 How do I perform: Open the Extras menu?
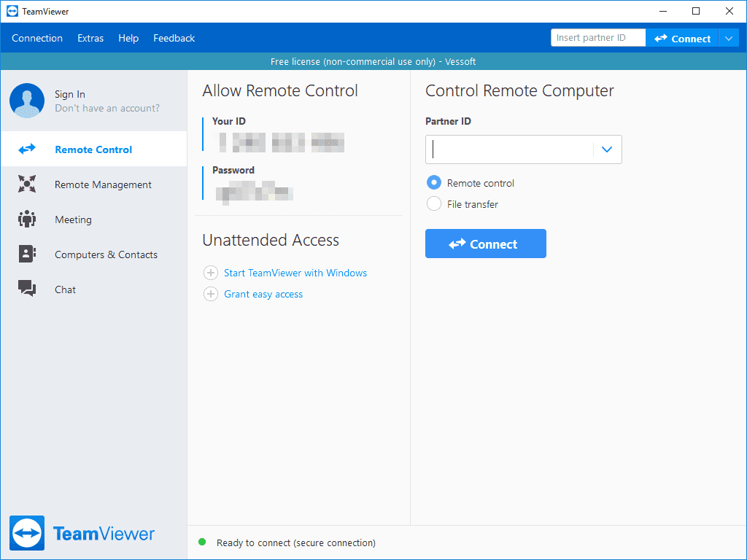coord(90,38)
